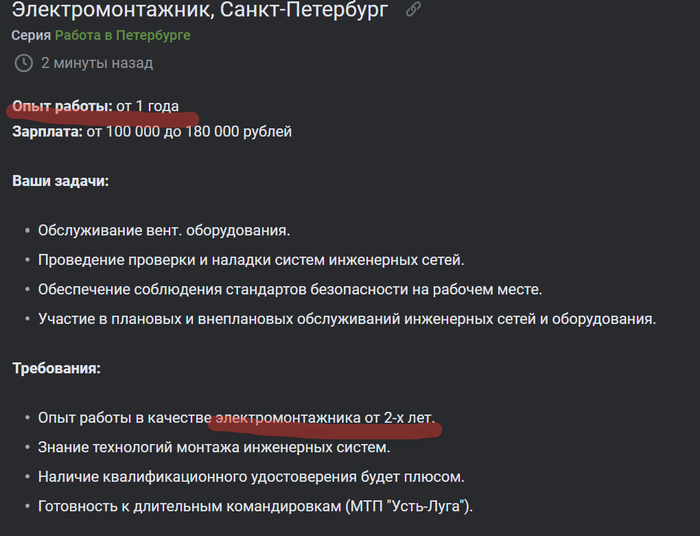Open the 'Работа в Петербурге' series link

(x=122, y=35)
